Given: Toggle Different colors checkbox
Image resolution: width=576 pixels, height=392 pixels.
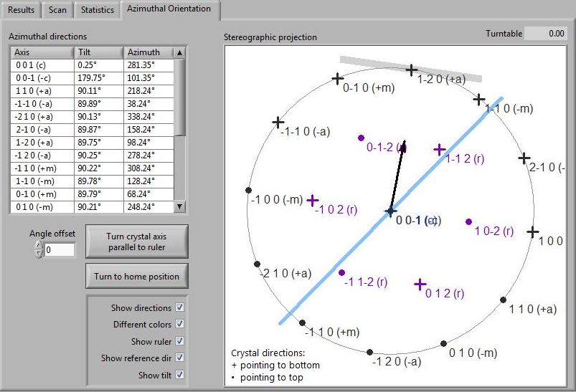Looking at the screenshot, I should point(179,324).
